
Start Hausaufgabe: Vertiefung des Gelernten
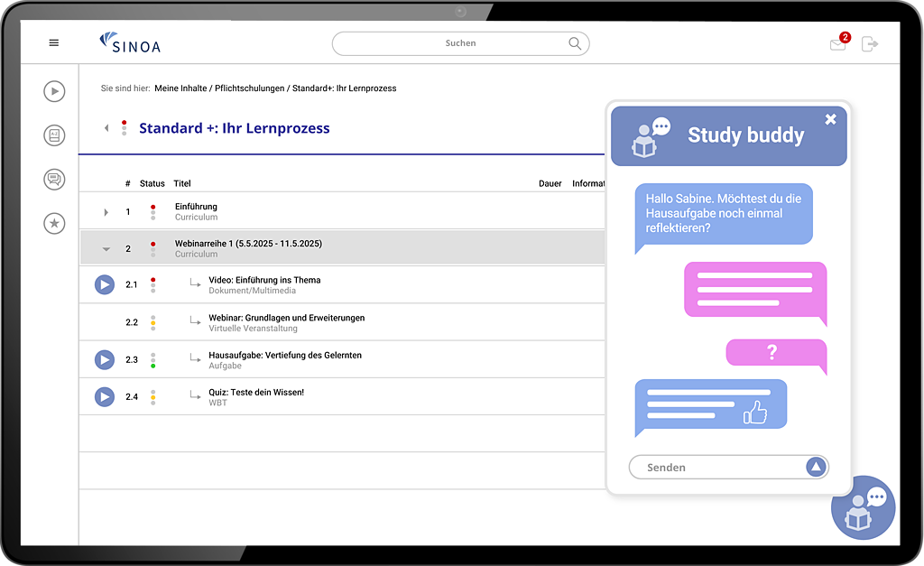[x=105, y=360]
